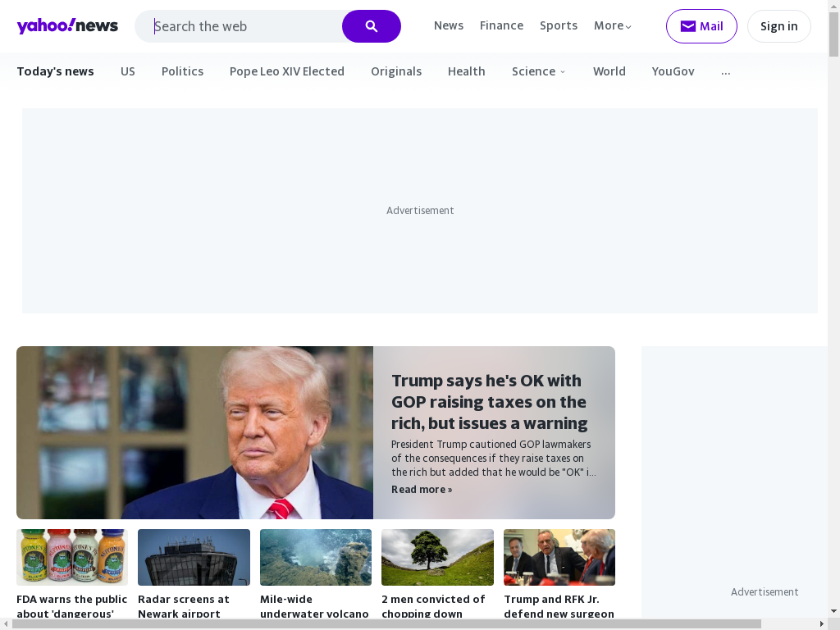840x630 pixels.
Task: Open the sycamore tree story thumbnail
Action: click(x=437, y=557)
